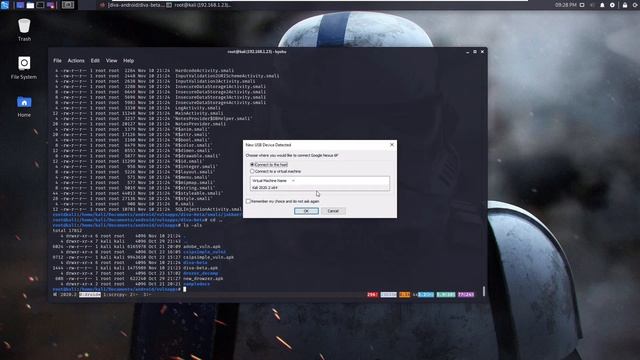Launch the file manager from the top panel
The width and height of the screenshot is (640, 360).
[x=30, y=5]
